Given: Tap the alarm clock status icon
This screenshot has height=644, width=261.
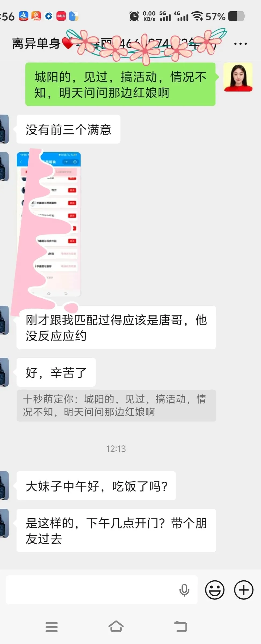Looking at the screenshot, I should click(134, 16).
